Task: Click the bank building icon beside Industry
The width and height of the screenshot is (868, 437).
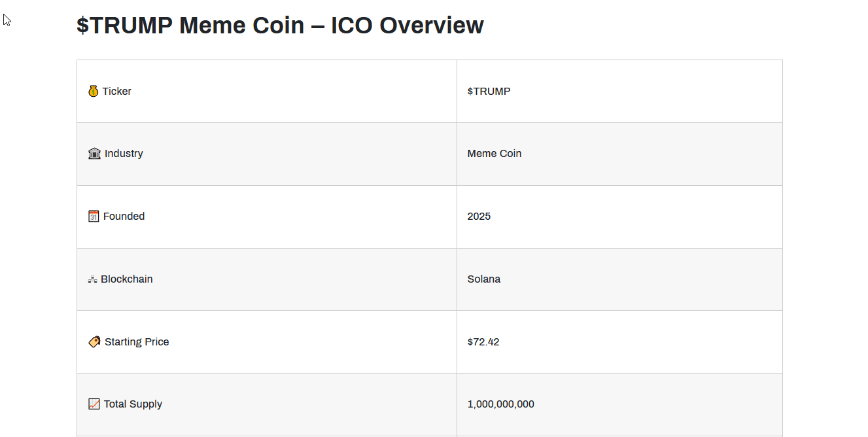Action: point(94,154)
